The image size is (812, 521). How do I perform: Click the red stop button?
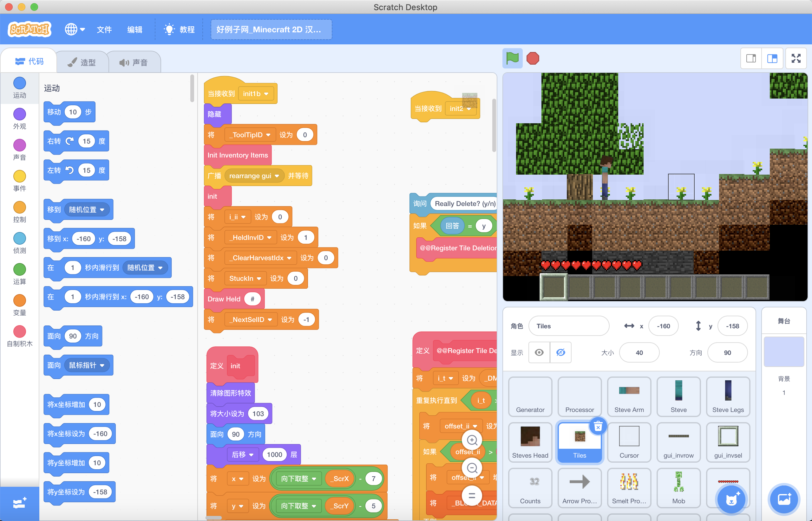533,58
